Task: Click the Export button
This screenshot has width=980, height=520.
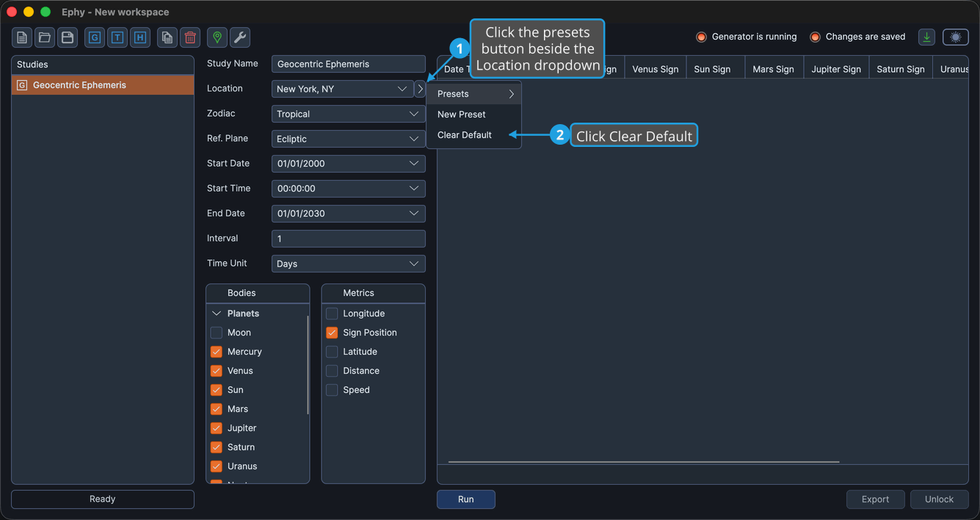Action: pos(875,499)
